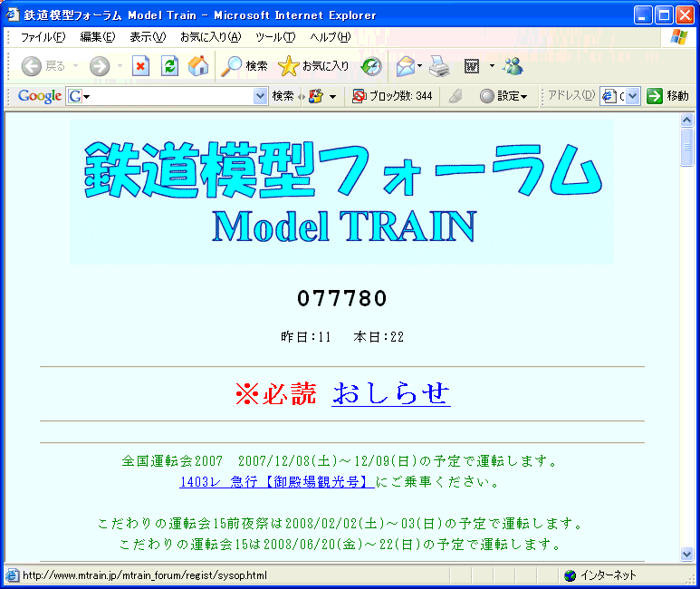Open the 編集(E) menu
This screenshot has width=700, height=589.
(97, 37)
